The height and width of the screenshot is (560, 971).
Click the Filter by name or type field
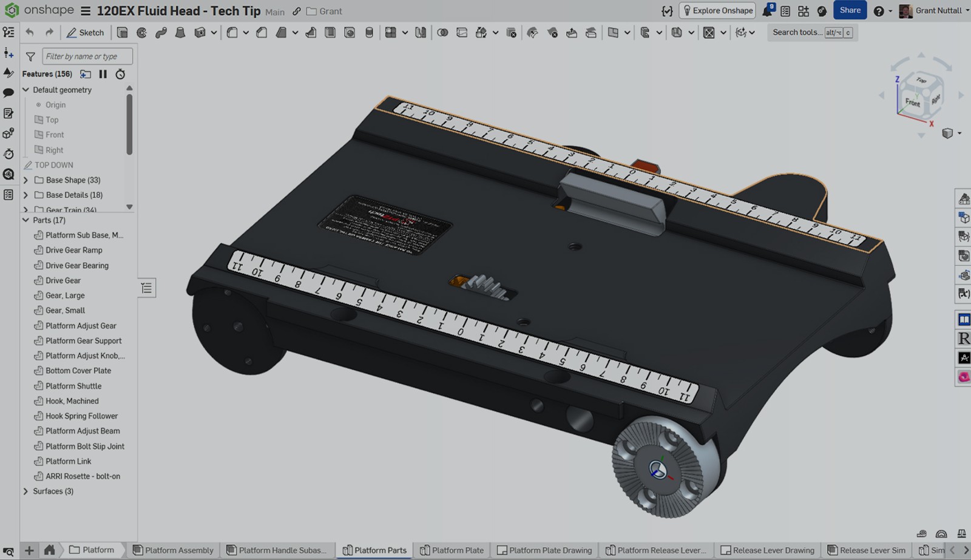(87, 56)
